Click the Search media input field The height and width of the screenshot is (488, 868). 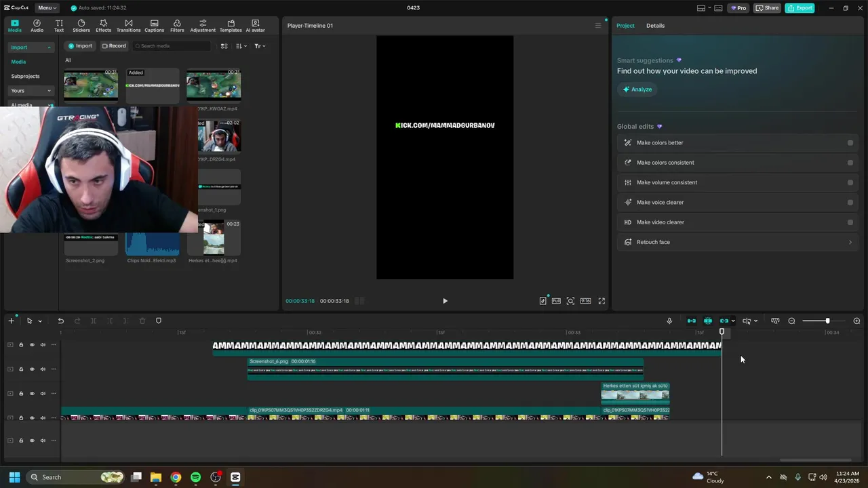tap(172, 46)
